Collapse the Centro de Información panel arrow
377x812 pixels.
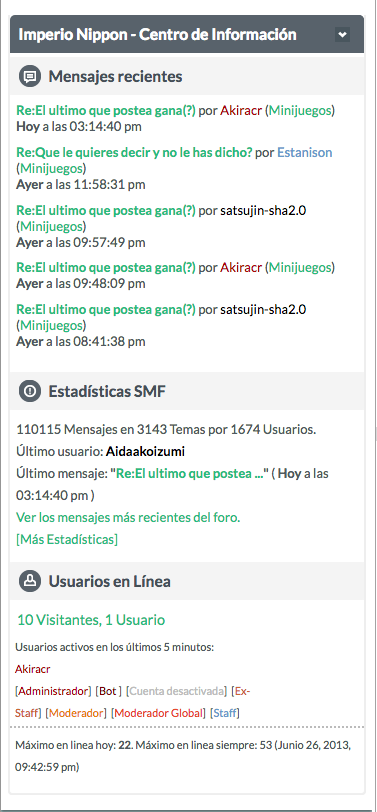pos(342,35)
